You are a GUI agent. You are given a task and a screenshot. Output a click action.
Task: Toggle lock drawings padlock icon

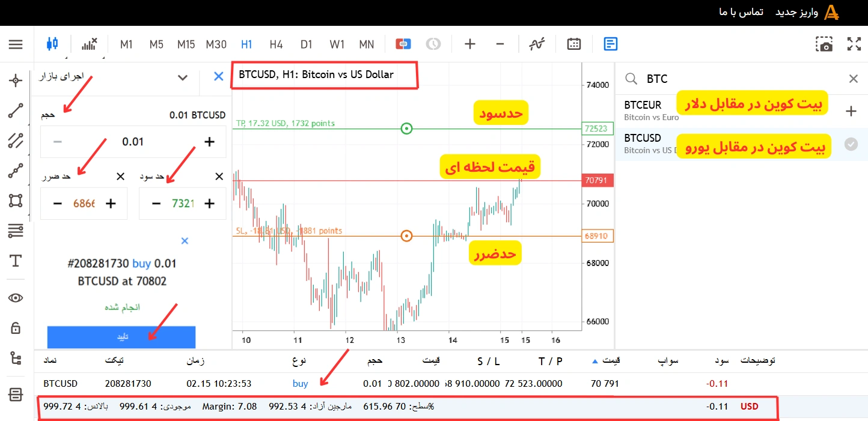[16, 328]
